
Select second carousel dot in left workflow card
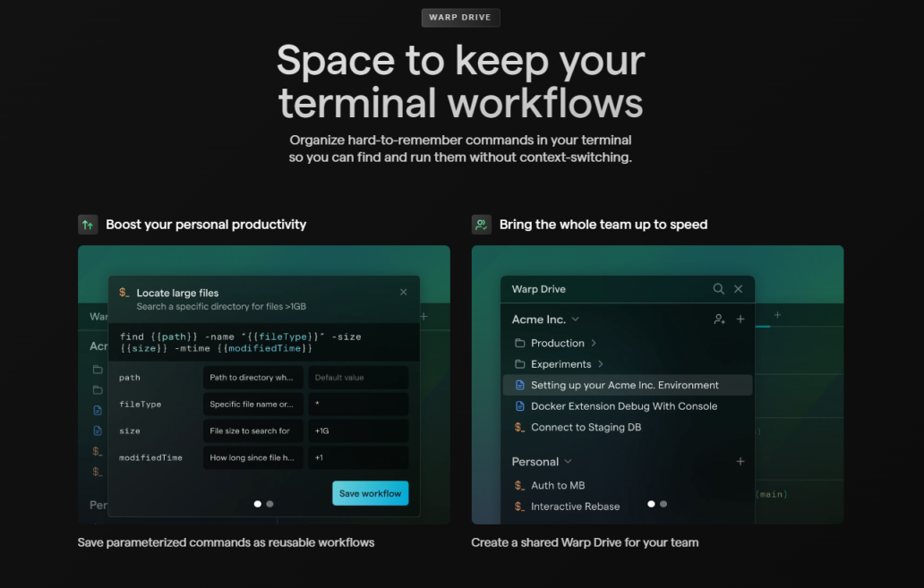269,504
